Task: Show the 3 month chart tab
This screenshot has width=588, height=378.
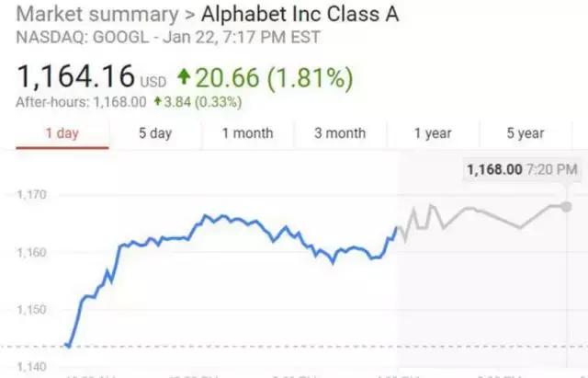Action: click(340, 133)
